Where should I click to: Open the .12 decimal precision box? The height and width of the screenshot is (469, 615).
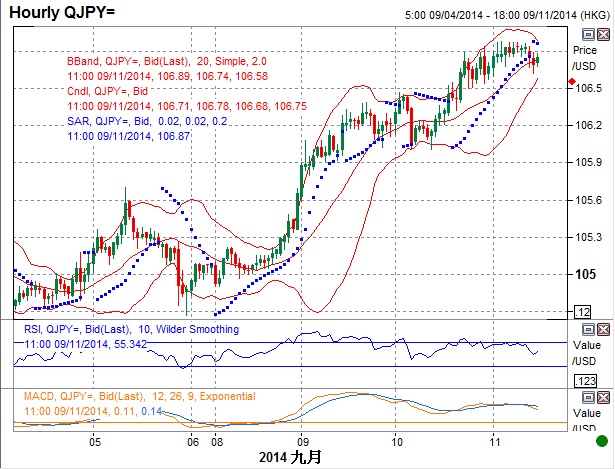click(x=583, y=313)
